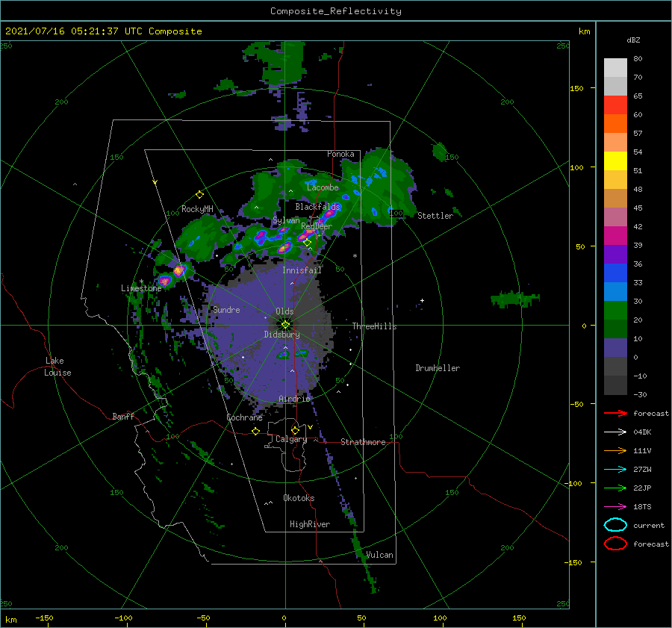Click the red forecast arrow legend icon
The height and width of the screenshot is (628, 672).
point(615,413)
